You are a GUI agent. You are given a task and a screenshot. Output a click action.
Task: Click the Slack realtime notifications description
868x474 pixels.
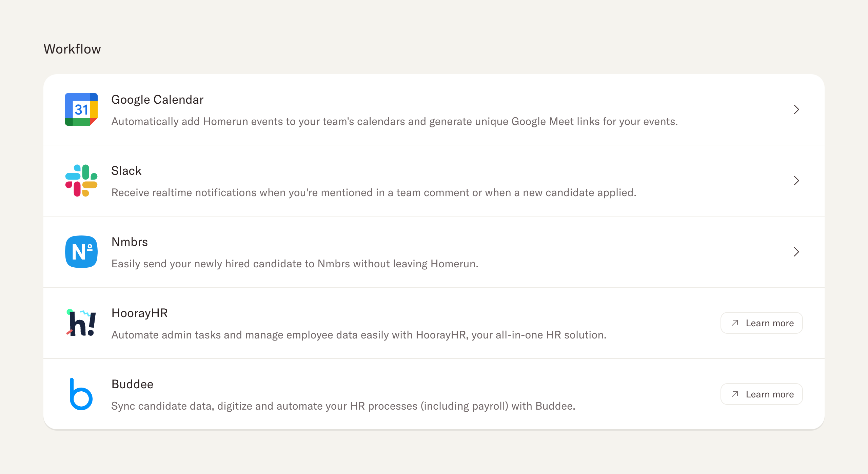tap(374, 192)
